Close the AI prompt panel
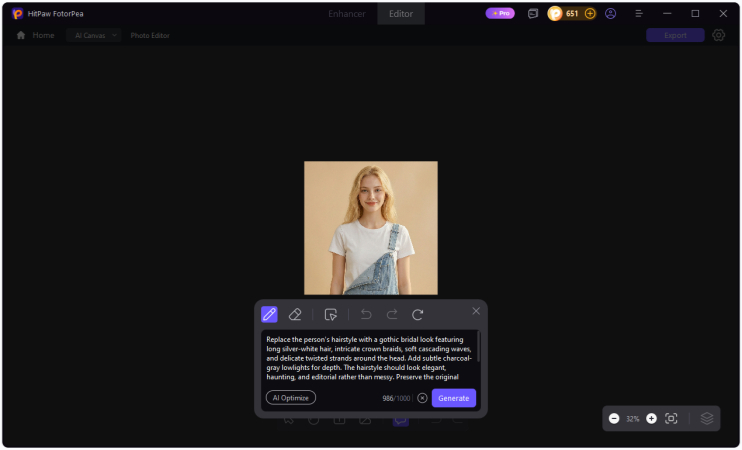Screen dimensions: 742x450 (476, 311)
